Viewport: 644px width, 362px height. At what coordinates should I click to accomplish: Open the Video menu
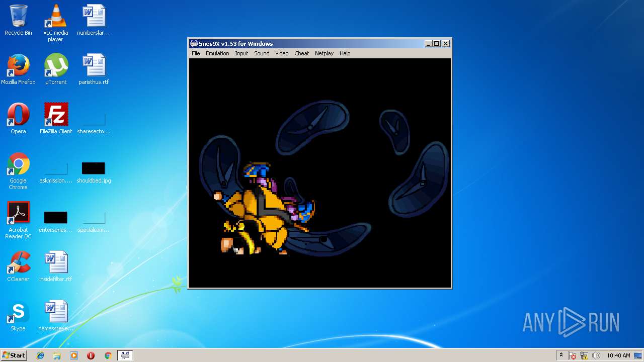click(x=282, y=53)
